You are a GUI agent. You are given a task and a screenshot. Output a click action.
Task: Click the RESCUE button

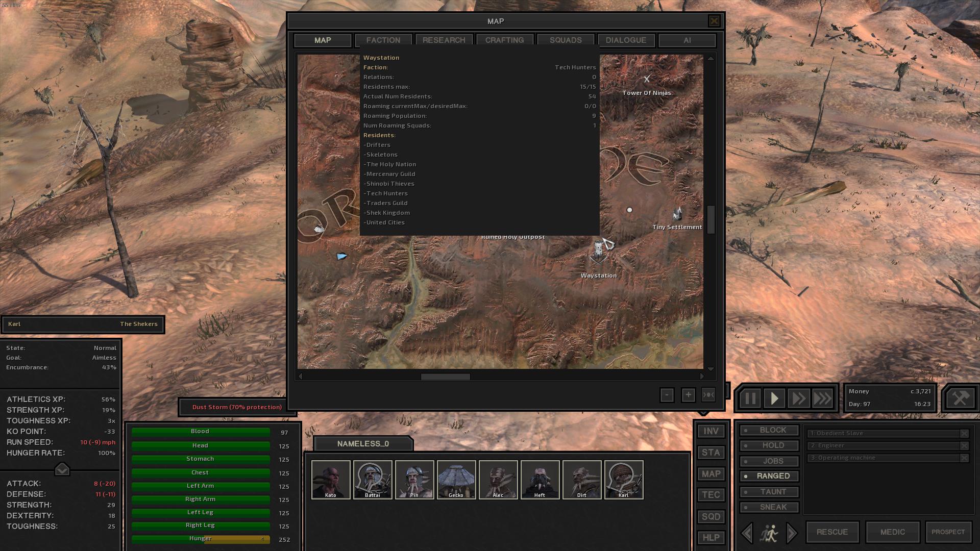pos(832,532)
